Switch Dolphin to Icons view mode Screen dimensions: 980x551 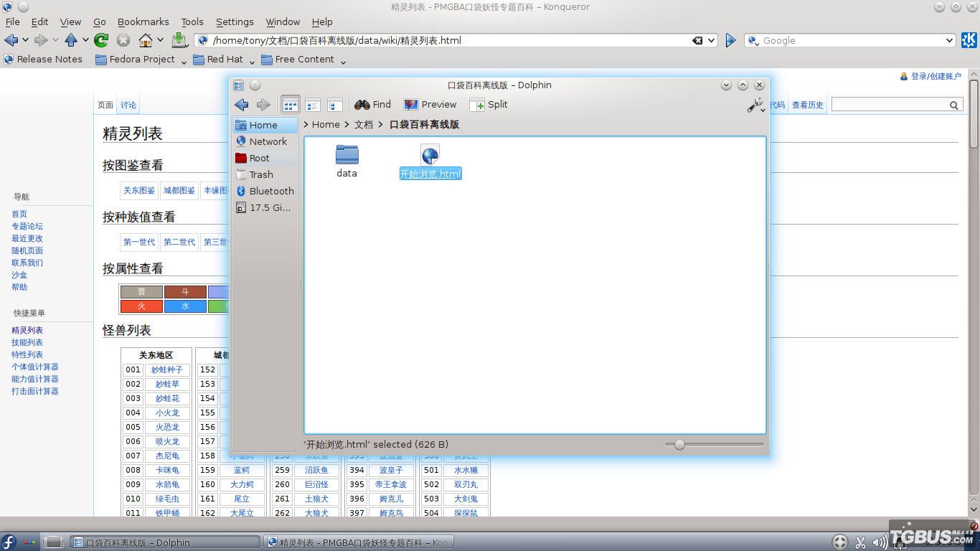(290, 105)
